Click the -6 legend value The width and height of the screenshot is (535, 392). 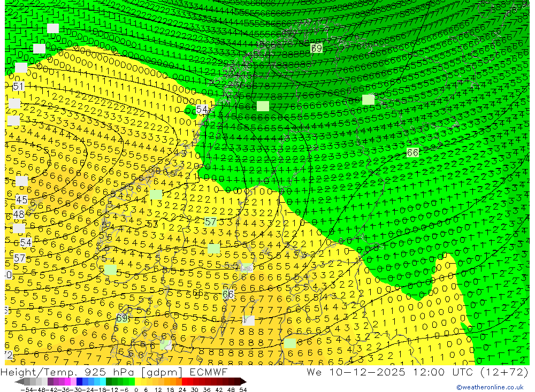[x=124, y=390]
